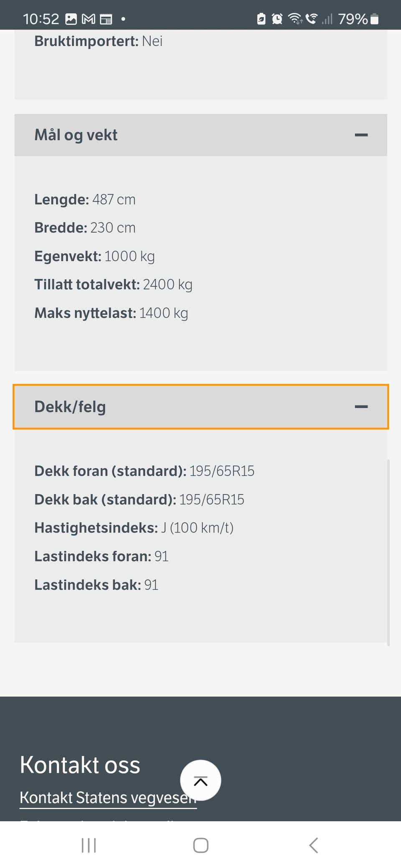Tap the Kontakt oss heading
Screen dimensions: 401x868
pyautogui.click(x=80, y=765)
